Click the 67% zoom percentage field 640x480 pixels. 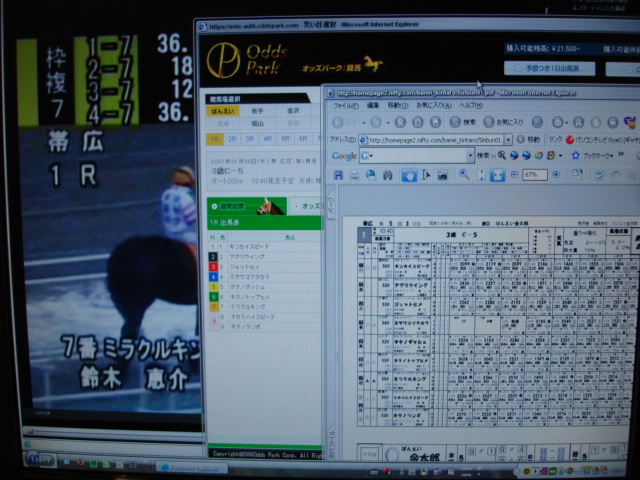click(x=535, y=175)
